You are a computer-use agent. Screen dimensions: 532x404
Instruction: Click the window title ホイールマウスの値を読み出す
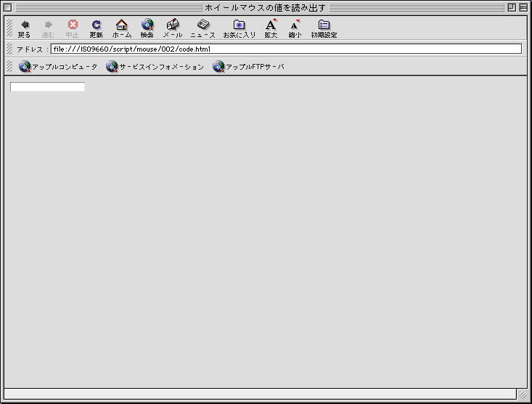[x=266, y=7]
